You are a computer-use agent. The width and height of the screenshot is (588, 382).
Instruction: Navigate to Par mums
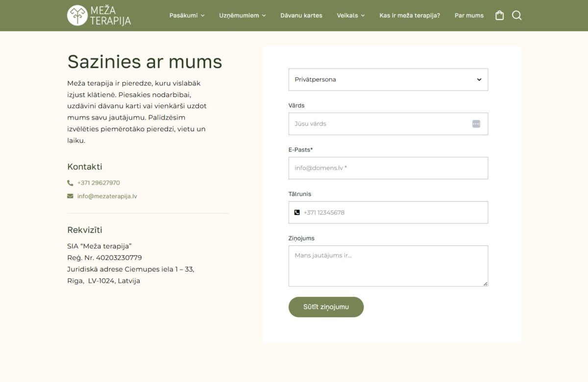468,16
